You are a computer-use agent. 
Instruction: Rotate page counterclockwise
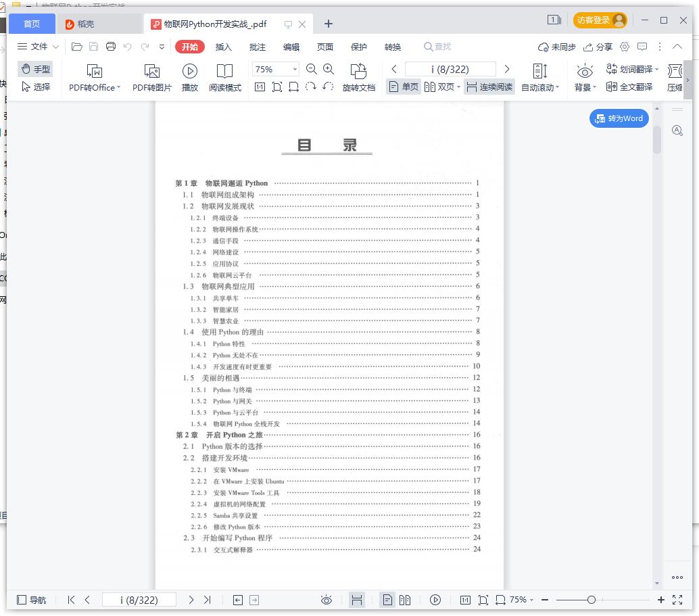328,87
